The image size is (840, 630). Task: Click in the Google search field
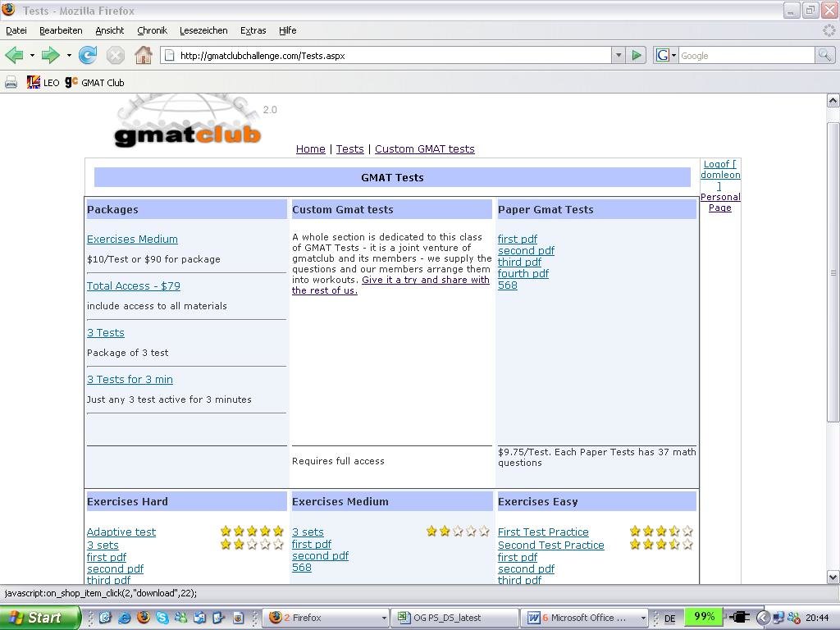coord(746,55)
